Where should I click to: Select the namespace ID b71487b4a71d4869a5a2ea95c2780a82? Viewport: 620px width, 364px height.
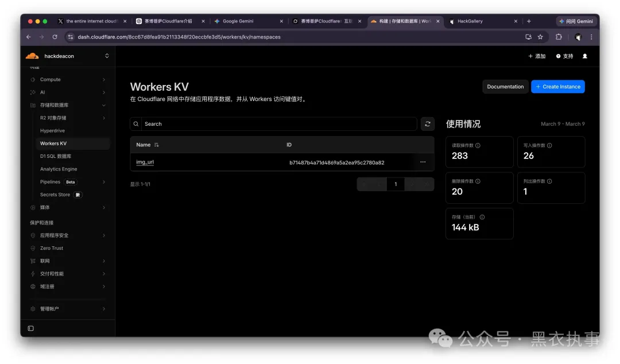point(337,162)
